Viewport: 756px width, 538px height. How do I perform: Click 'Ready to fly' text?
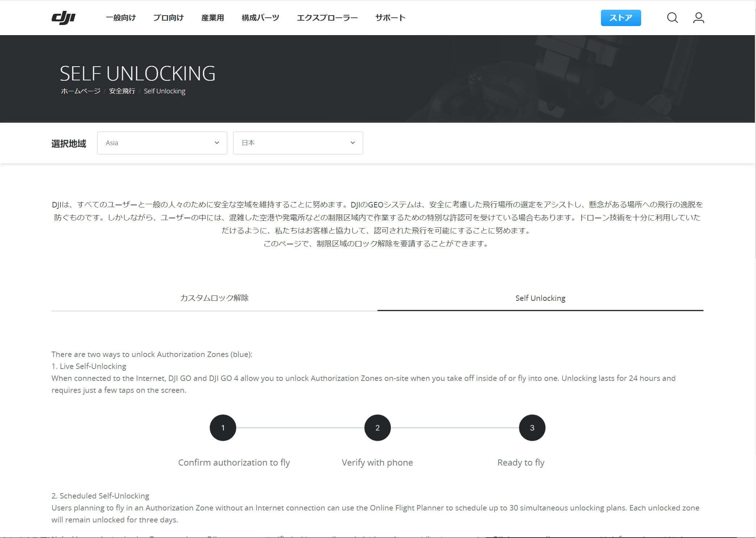point(521,463)
